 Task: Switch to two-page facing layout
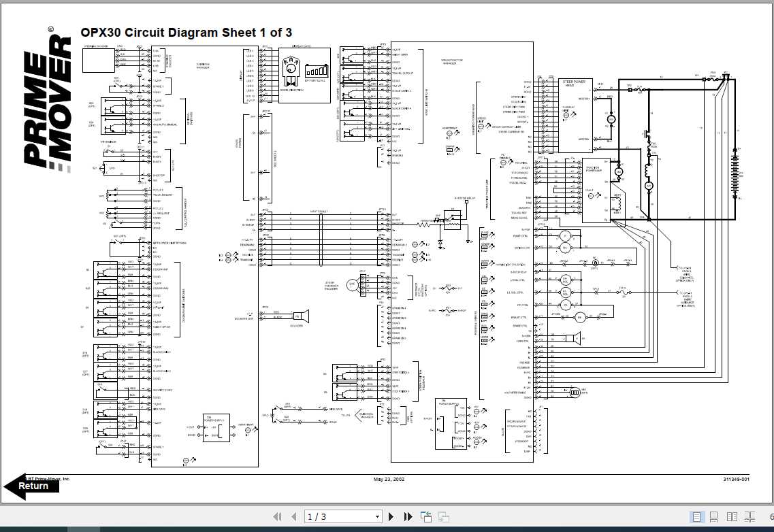(732, 517)
